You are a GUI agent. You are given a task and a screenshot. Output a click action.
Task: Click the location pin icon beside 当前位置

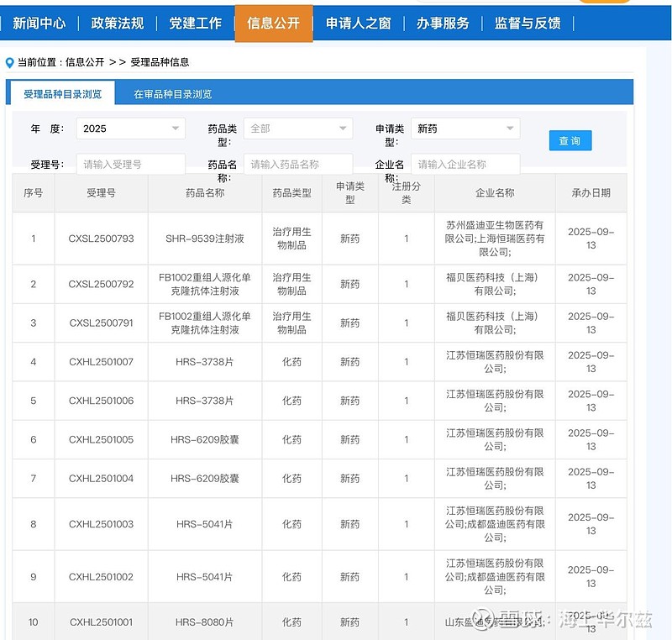[9, 62]
